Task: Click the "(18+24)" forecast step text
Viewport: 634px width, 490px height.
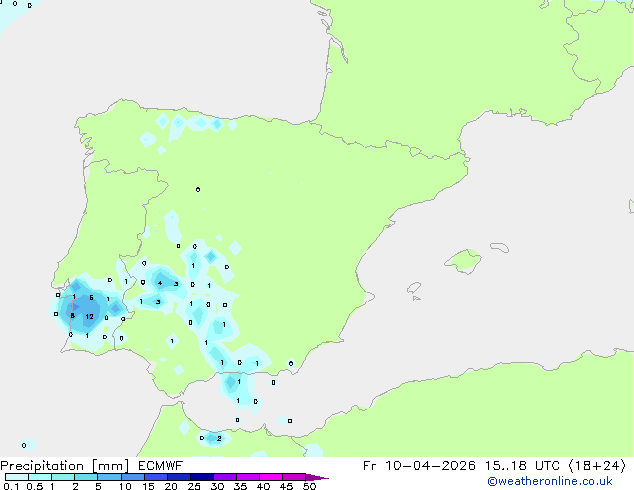Action: (597, 466)
